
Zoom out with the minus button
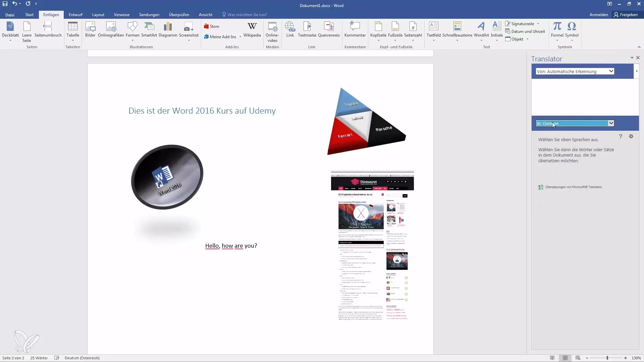587,358
